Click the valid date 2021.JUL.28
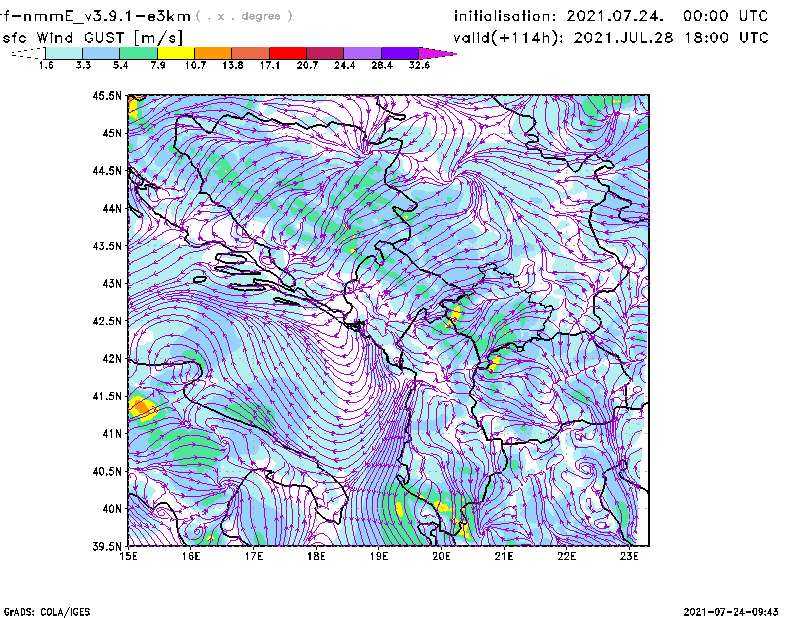 pyautogui.click(x=623, y=38)
